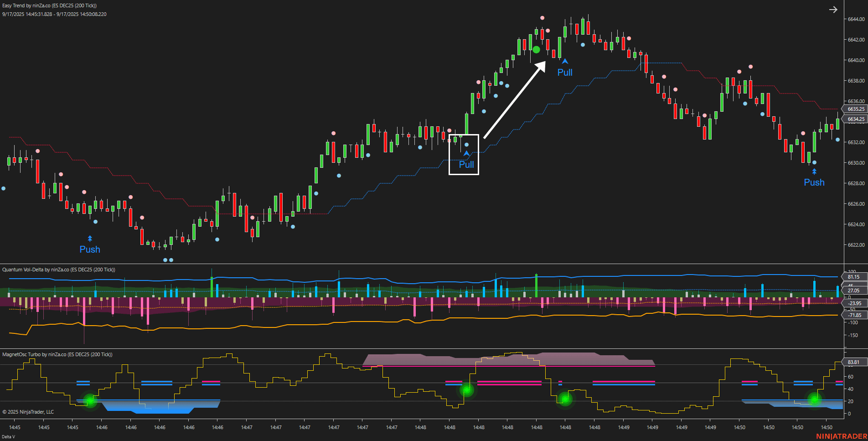Click the right-arrow icon in the chart's top corner
The width and height of the screenshot is (868, 441).
pos(833,10)
